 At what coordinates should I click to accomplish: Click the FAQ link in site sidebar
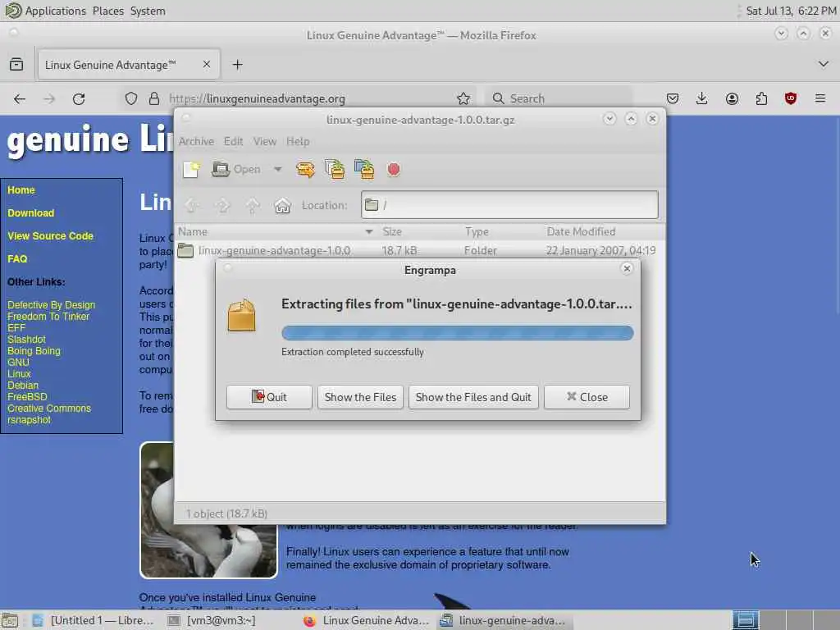coord(17,259)
